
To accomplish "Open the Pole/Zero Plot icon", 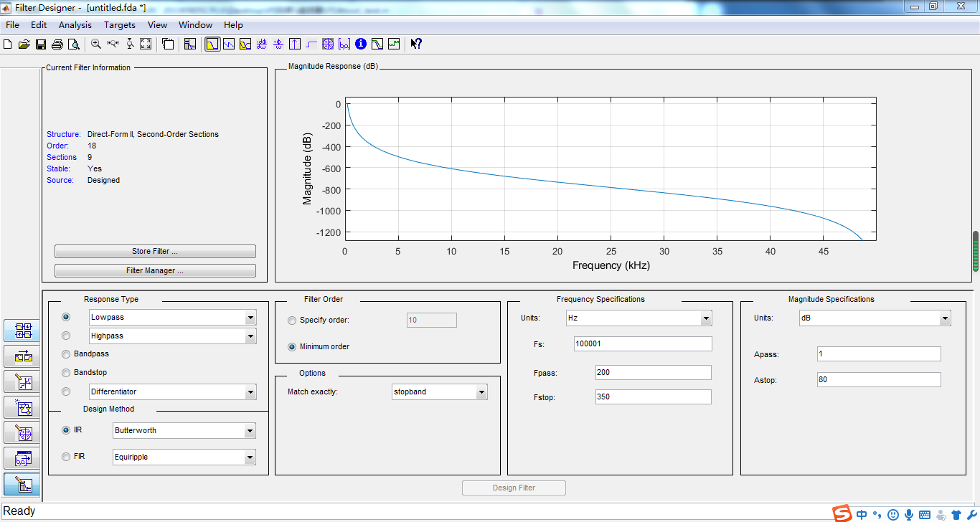I will coord(328,44).
